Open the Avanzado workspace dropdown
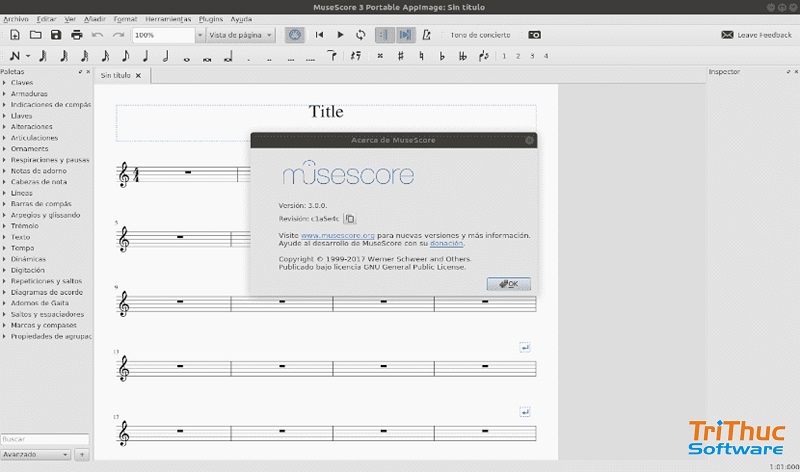 click(36, 454)
